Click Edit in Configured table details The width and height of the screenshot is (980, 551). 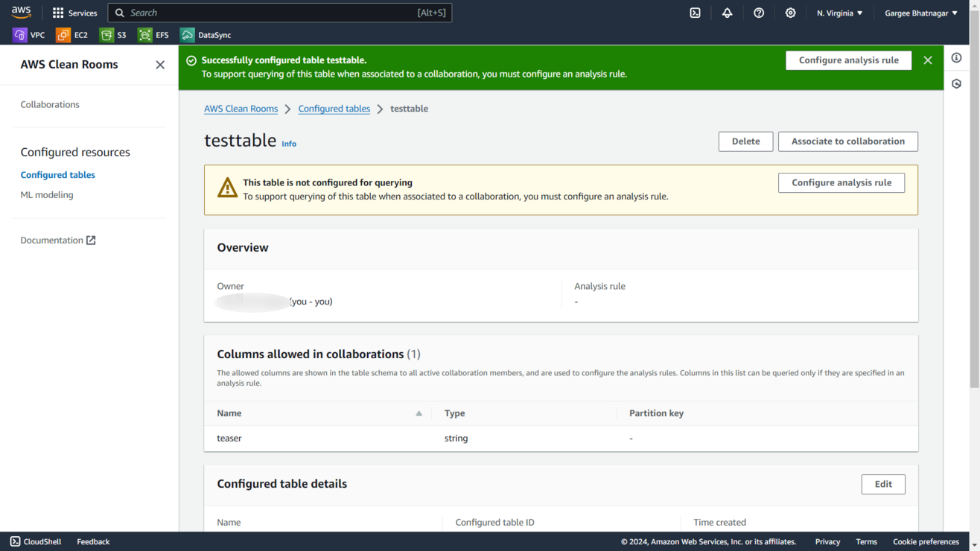tap(883, 484)
